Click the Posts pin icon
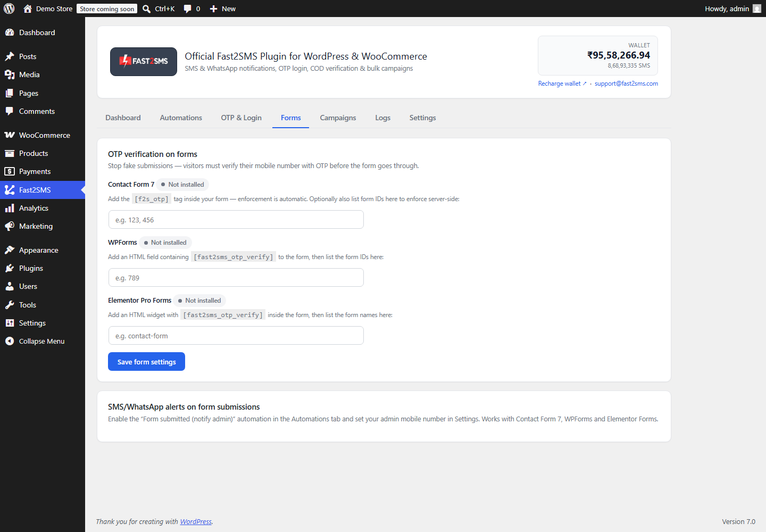766x532 pixels. [x=10, y=56]
